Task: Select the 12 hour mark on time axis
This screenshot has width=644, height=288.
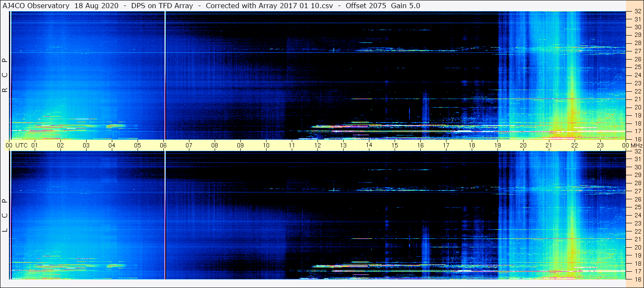Action: pos(318,145)
